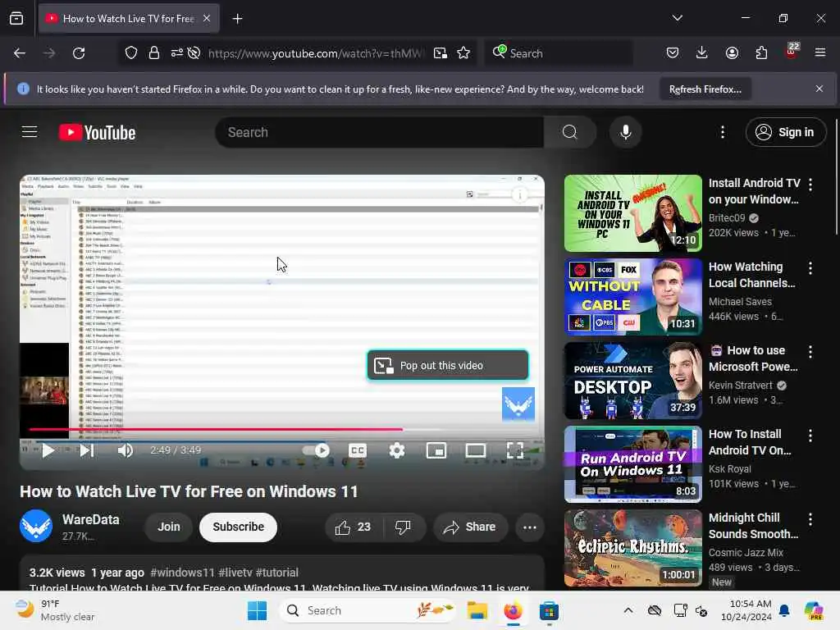Screen dimensions: 840x630
Task: Open tracking protection shield icon
Action: [x=131, y=53]
